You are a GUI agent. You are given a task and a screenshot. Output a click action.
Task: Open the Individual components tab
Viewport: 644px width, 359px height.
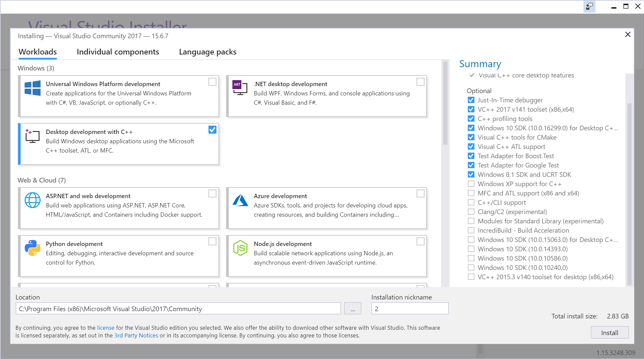[118, 52]
